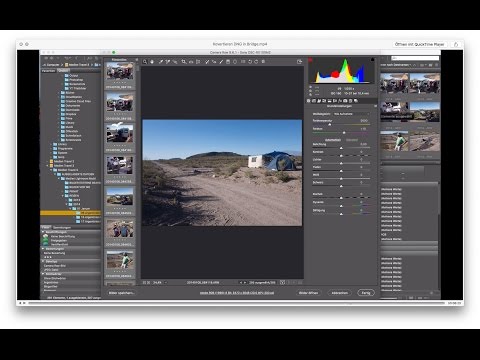Open the Presets panel tab
Image resolution: width=480 pixels, height=360 pixels.
pyautogui.click(x=350, y=101)
